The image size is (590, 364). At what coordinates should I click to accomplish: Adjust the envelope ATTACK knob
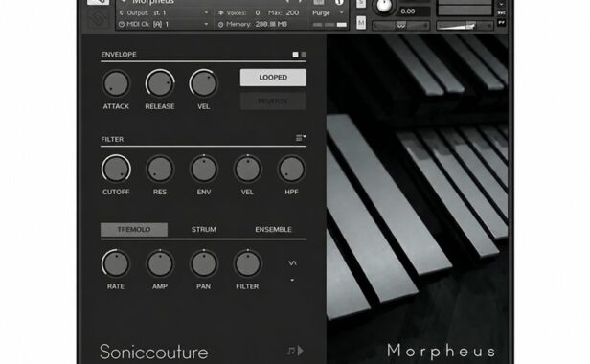(x=116, y=83)
